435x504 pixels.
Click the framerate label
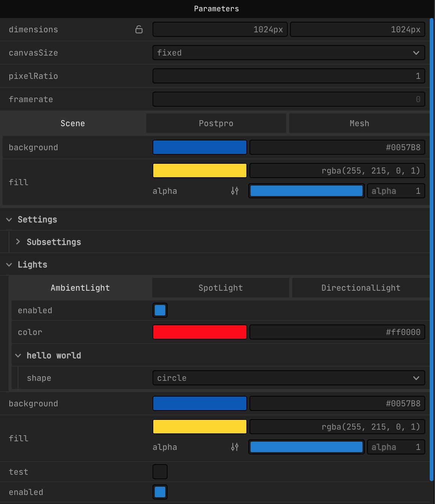[x=31, y=99]
